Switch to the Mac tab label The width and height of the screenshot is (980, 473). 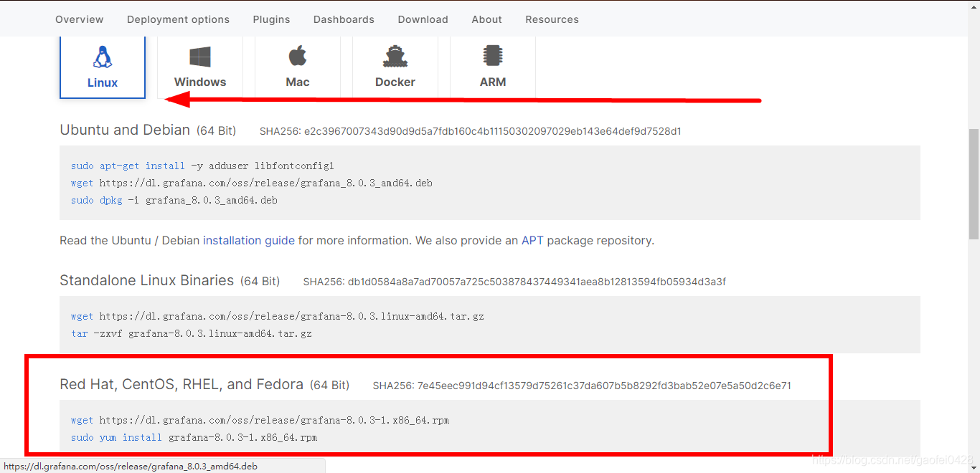(x=298, y=82)
